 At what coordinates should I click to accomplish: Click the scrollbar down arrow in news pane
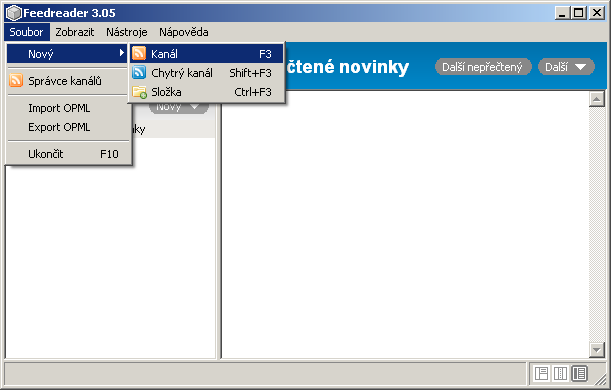click(597, 349)
